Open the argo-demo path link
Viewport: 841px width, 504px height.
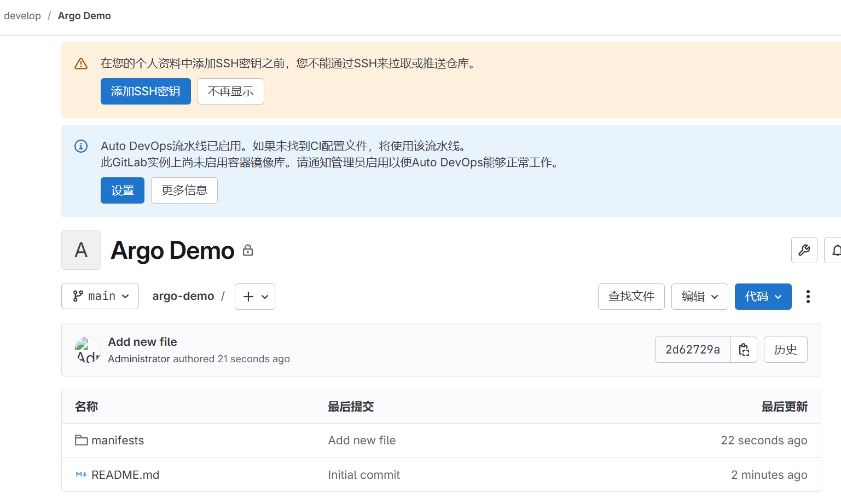click(183, 296)
